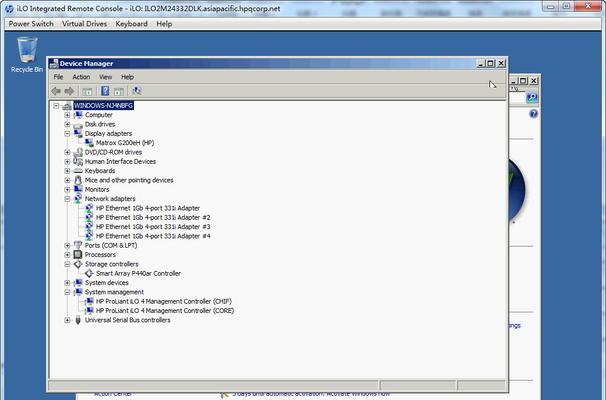Click the Matrox G200eH display adapter icon
This screenshot has height=400, width=606.
89,143
